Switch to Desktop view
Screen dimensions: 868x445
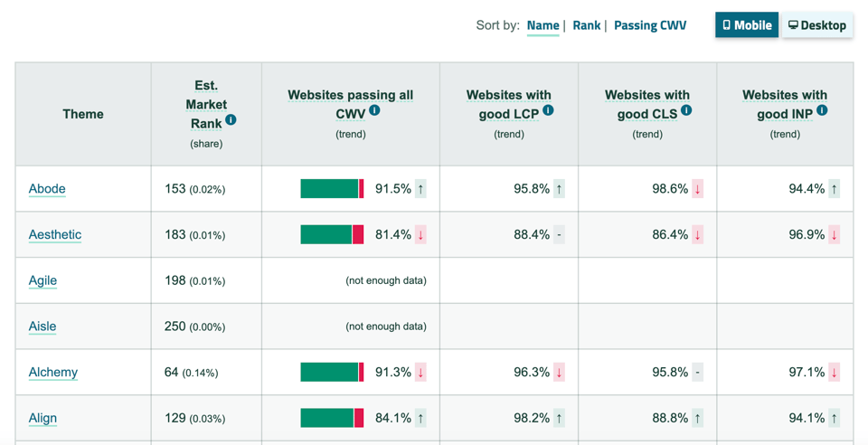click(817, 25)
